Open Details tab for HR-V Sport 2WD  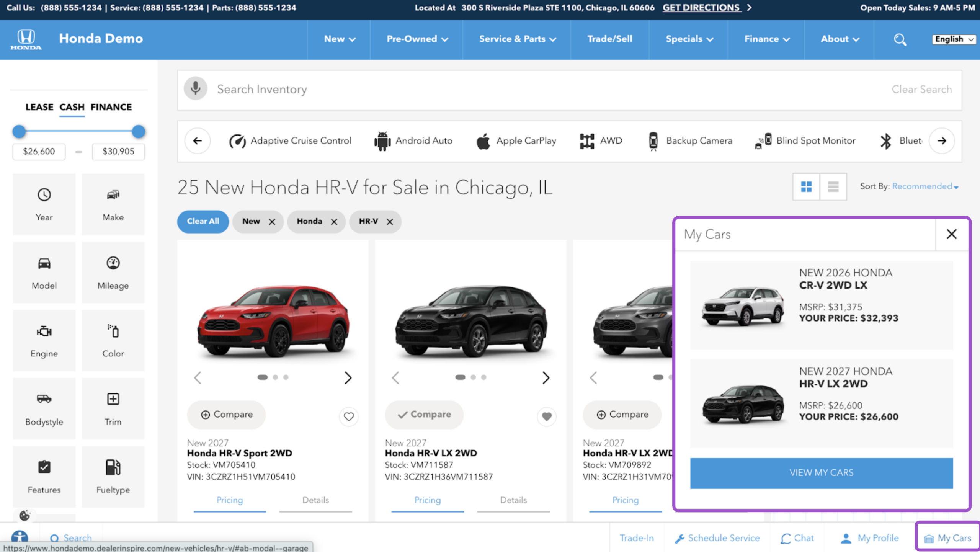[x=315, y=500]
